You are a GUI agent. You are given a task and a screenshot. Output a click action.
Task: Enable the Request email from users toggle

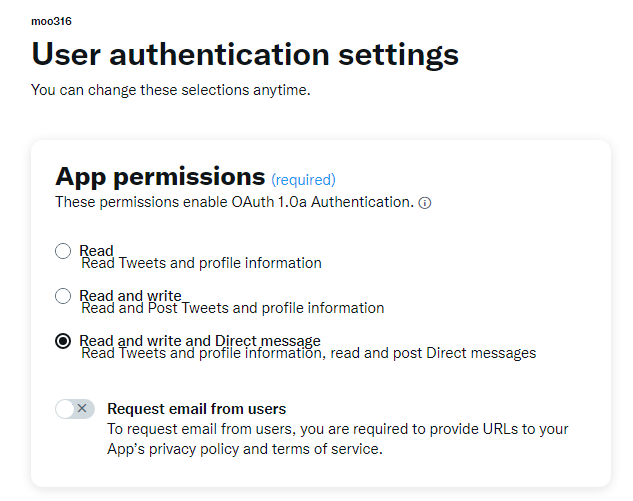tap(75, 409)
